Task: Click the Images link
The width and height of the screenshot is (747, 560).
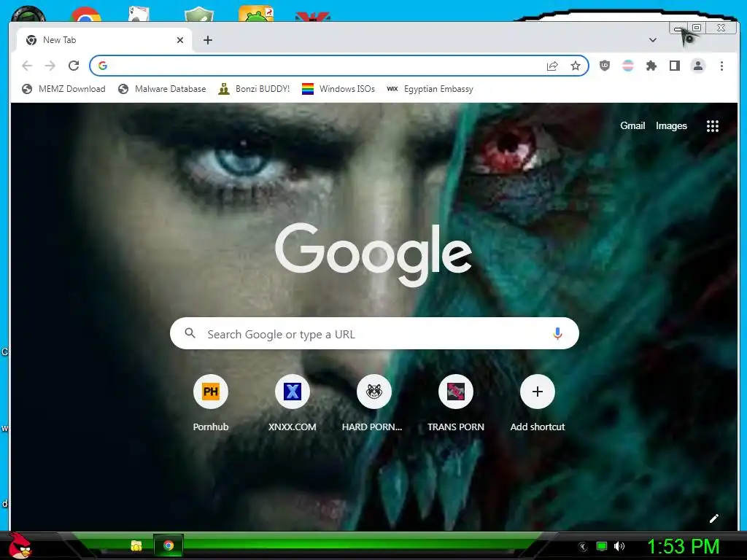Action: click(x=671, y=125)
